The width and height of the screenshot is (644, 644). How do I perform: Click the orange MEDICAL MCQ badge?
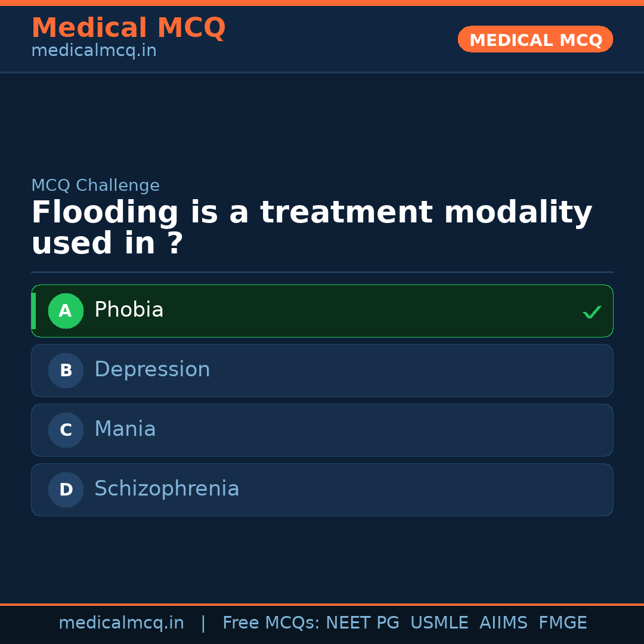coord(535,39)
